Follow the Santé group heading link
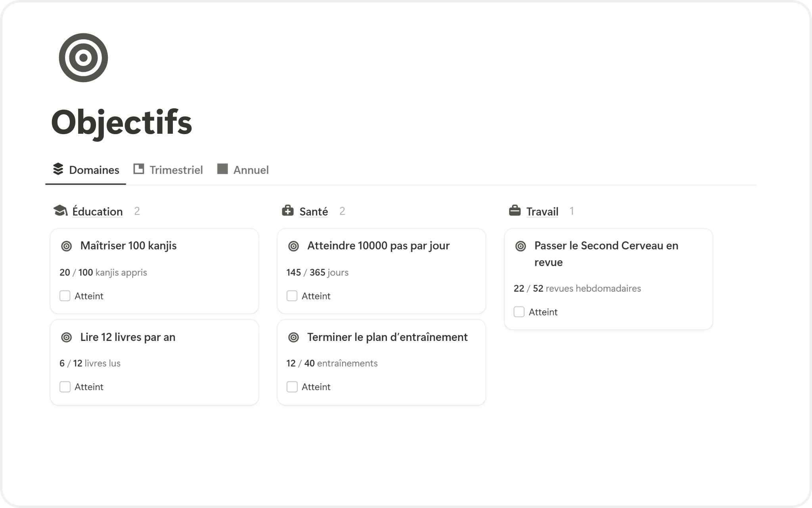The width and height of the screenshot is (812, 508). [314, 212]
